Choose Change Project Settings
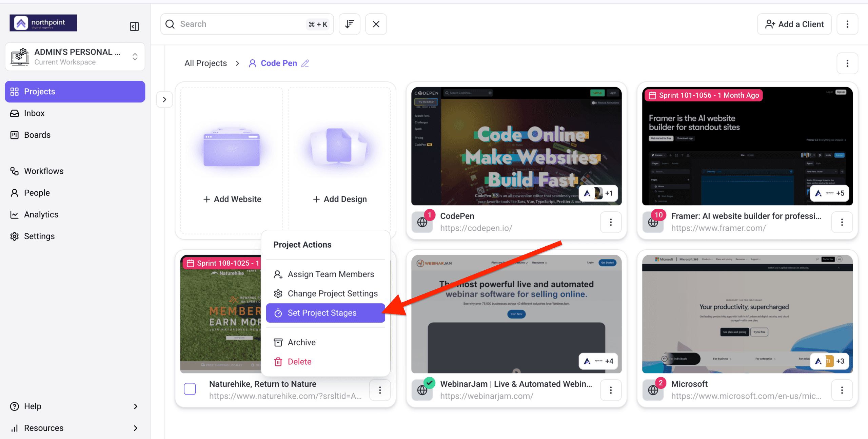 point(325,293)
